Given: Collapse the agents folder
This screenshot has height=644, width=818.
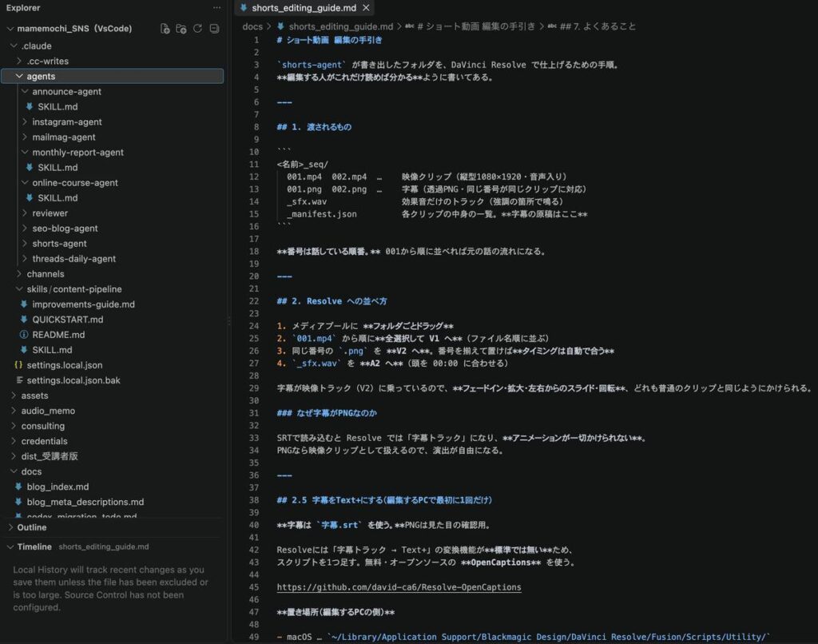Looking at the screenshot, I should pos(19,76).
